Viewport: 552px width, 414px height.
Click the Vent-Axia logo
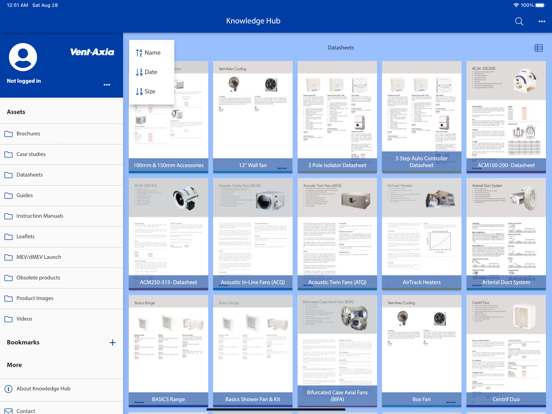[x=92, y=52]
